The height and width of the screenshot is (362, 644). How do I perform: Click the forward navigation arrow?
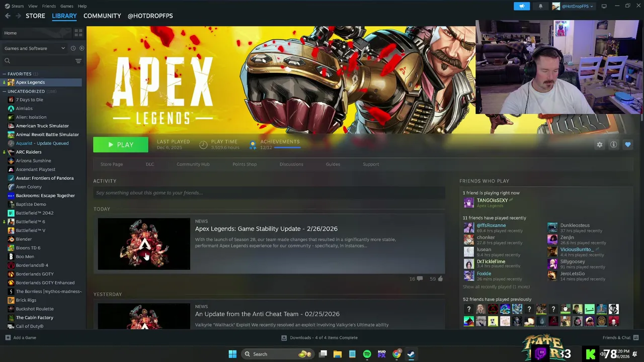pos(18,16)
